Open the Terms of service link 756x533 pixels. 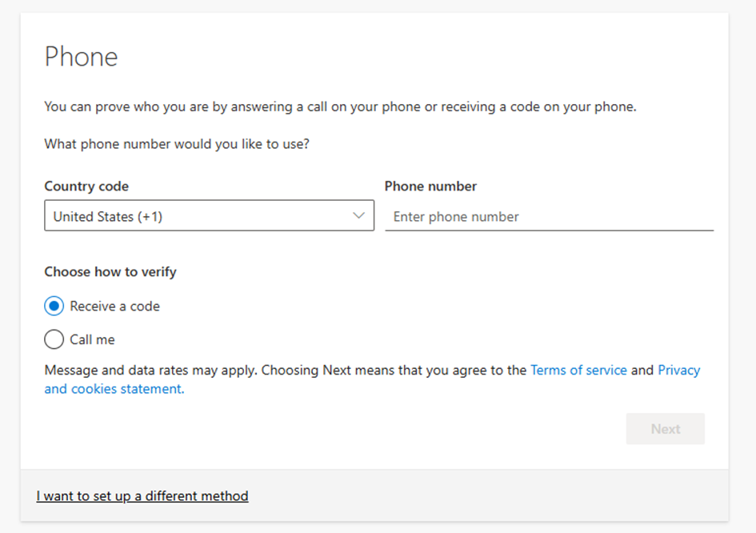(578, 371)
